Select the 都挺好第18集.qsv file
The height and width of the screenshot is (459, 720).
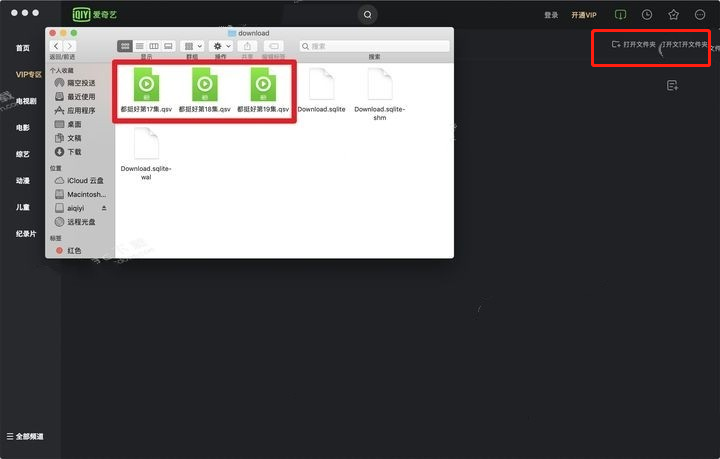pyautogui.click(x=205, y=90)
